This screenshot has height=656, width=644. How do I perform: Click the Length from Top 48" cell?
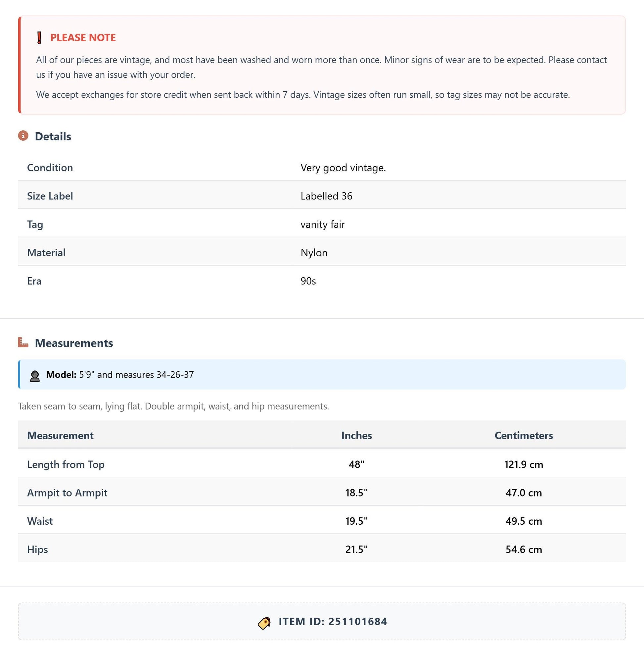pos(356,464)
